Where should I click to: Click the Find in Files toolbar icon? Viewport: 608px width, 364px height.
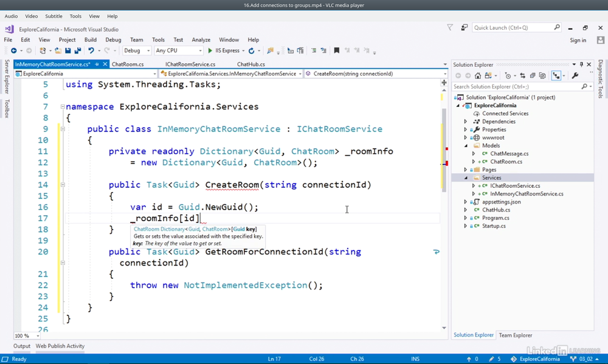[x=271, y=50]
